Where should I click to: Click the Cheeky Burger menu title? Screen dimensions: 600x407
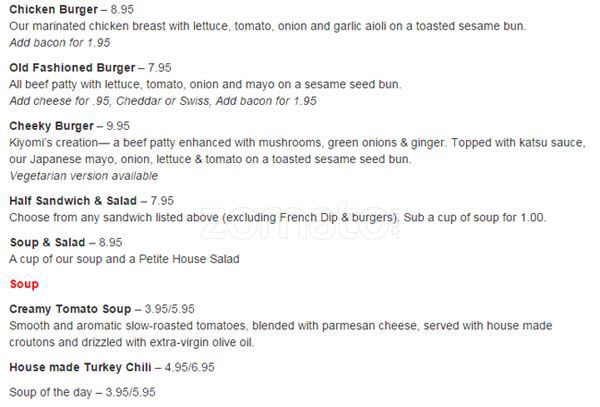tap(51, 127)
